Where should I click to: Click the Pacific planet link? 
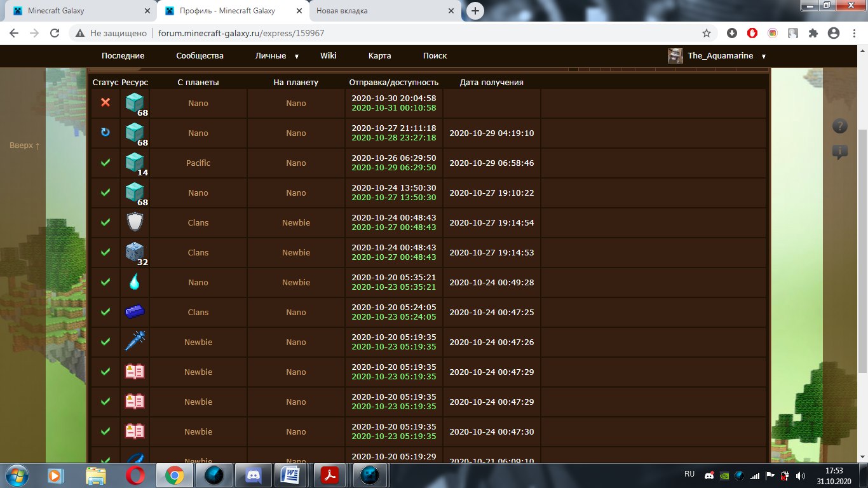pos(198,163)
